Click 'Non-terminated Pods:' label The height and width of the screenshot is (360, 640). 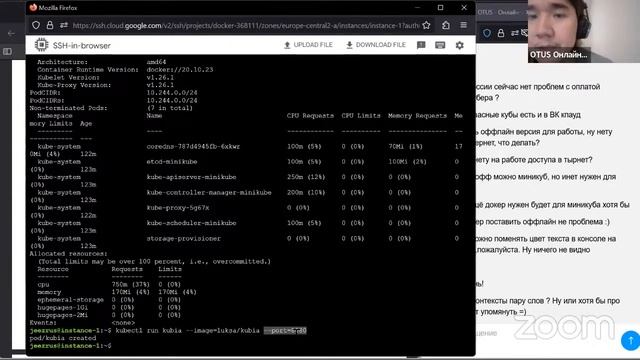tap(68, 108)
